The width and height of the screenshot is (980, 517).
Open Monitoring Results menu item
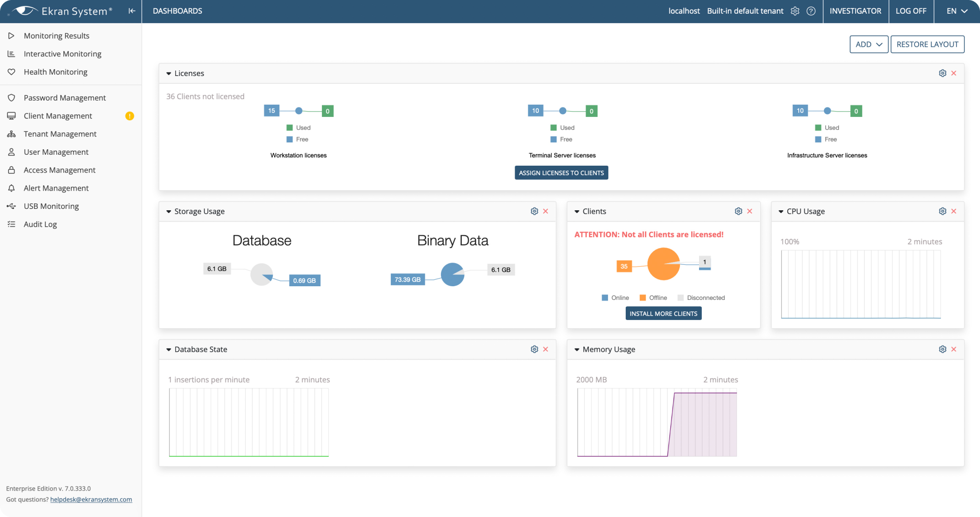point(56,35)
